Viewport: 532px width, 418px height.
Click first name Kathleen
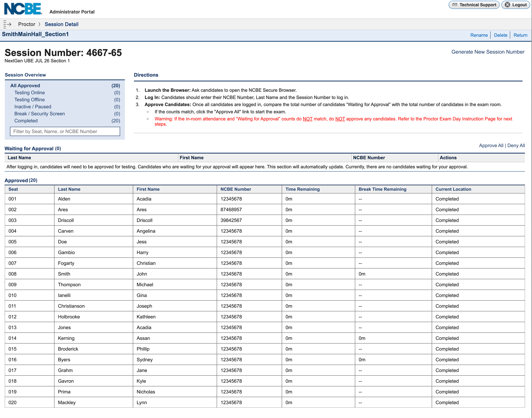(146, 317)
